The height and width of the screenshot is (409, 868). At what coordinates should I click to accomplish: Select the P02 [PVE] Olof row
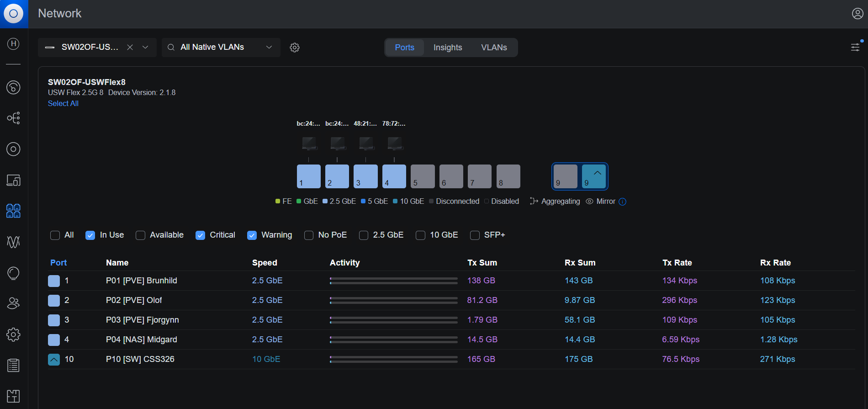(451, 300)
